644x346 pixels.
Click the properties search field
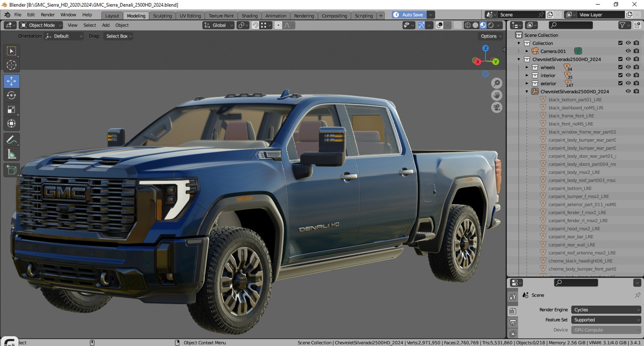[576, 283]
